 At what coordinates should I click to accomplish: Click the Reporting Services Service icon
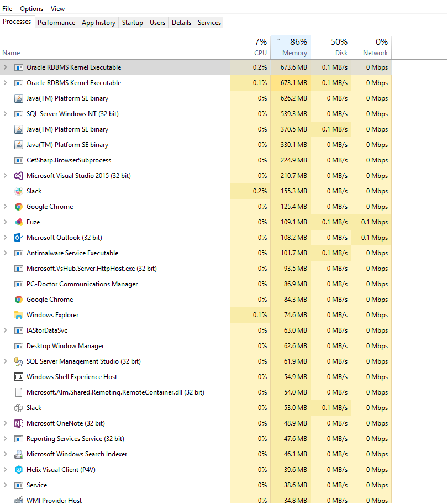point(19,439)
